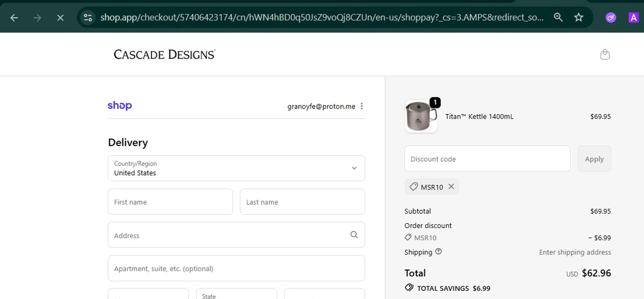
Task: Click the address search magnifier icon
Action: click(x=354, y=235)
